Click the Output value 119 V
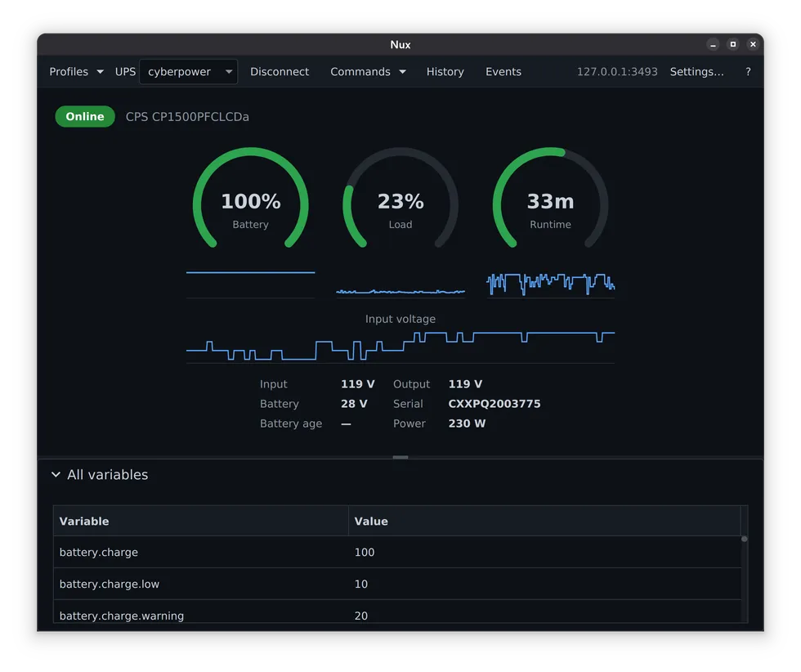The height and width of the screenshot is (672, 801). pos(465,383)
